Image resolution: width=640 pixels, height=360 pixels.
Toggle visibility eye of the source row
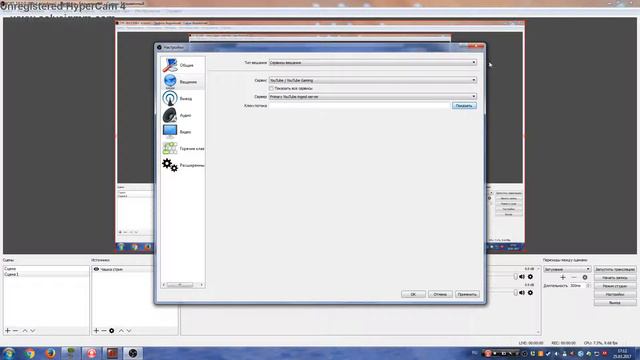96,269
